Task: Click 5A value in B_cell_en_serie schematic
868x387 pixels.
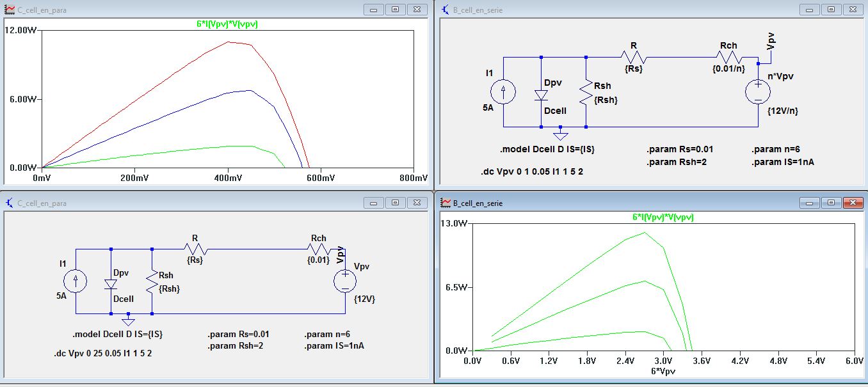Action: [488, 107]
